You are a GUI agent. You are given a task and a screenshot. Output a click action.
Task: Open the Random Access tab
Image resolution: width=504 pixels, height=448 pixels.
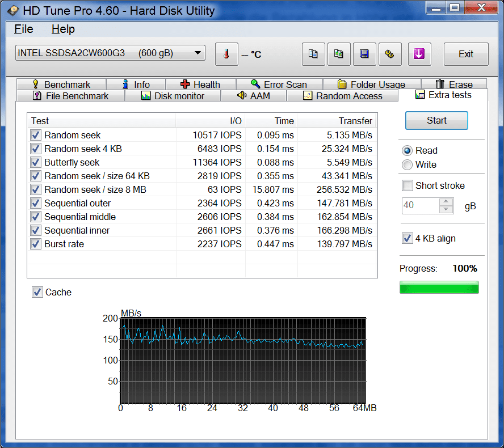(343, 96)
